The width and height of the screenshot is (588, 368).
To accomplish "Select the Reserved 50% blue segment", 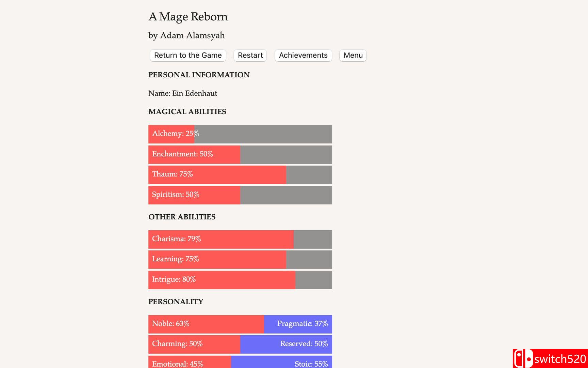I will click(x=286, y=344).
